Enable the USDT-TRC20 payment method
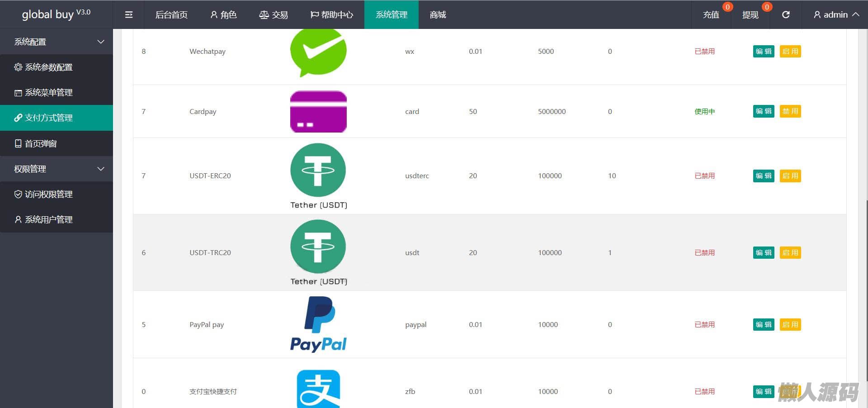Image resolution: width=868 pixels, height=408 pixels. [790, 252]
